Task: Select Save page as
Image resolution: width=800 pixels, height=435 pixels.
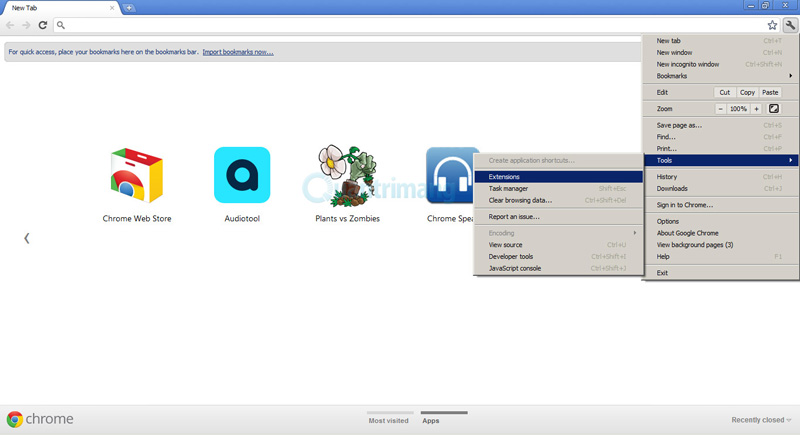Action: point(720,125)
